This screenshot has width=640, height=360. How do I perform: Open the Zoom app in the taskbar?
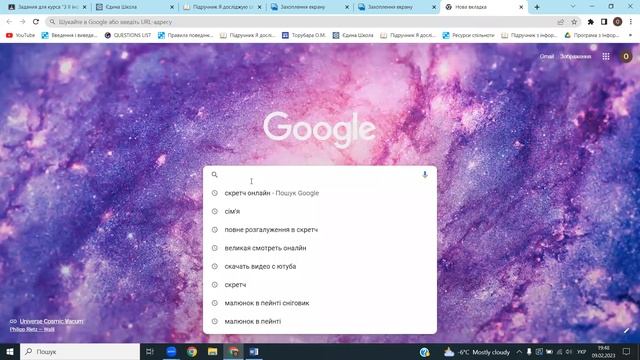(171, 351)
